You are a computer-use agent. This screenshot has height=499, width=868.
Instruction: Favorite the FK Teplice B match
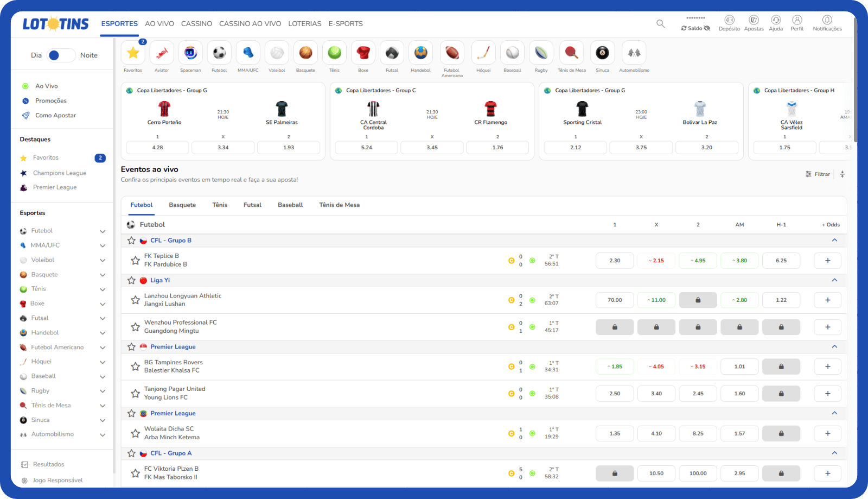135,260
